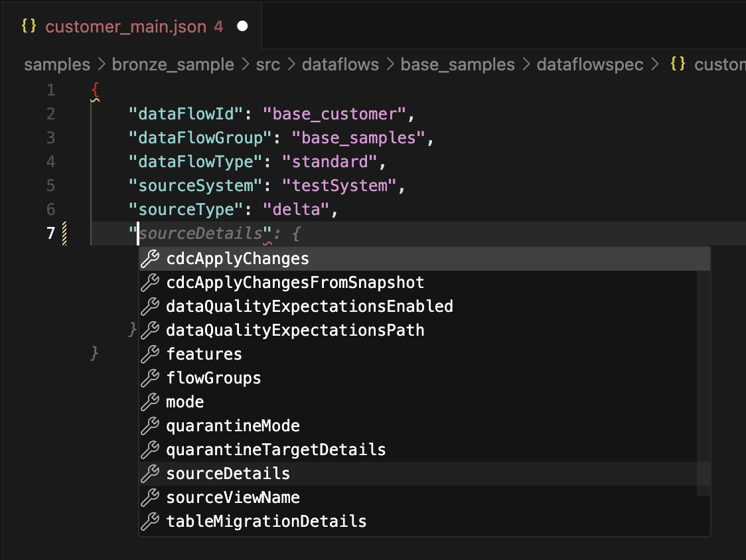Click the JSON icon in the breadcrumb bar

(x=679, y=64)
